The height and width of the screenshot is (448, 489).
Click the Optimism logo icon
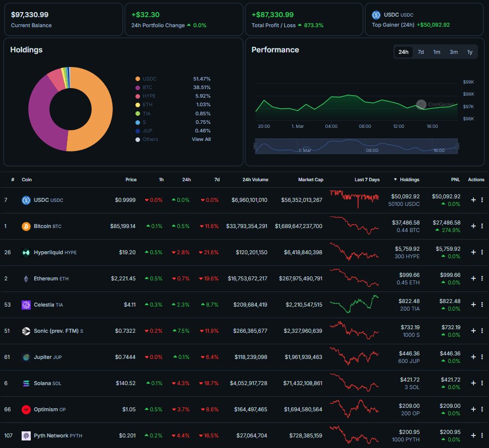pyautogui.click(x=26, y=410)
